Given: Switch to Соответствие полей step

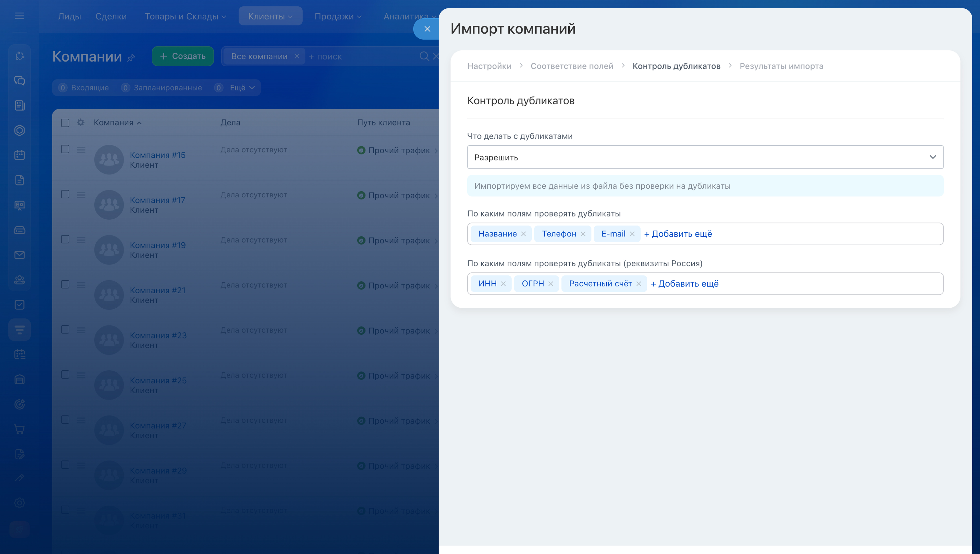Looking at the screenshot, I should [572, 66].
